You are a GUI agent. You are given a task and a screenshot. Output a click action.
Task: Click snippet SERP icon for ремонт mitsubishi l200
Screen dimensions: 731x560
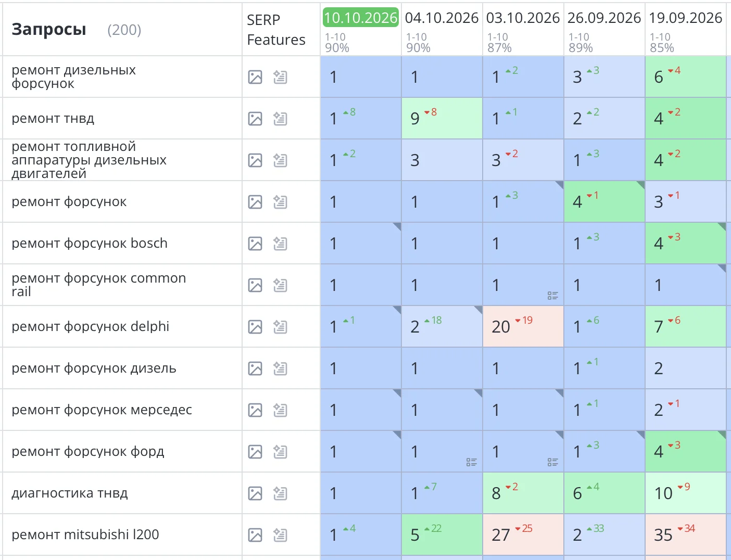tap(280, 535)
